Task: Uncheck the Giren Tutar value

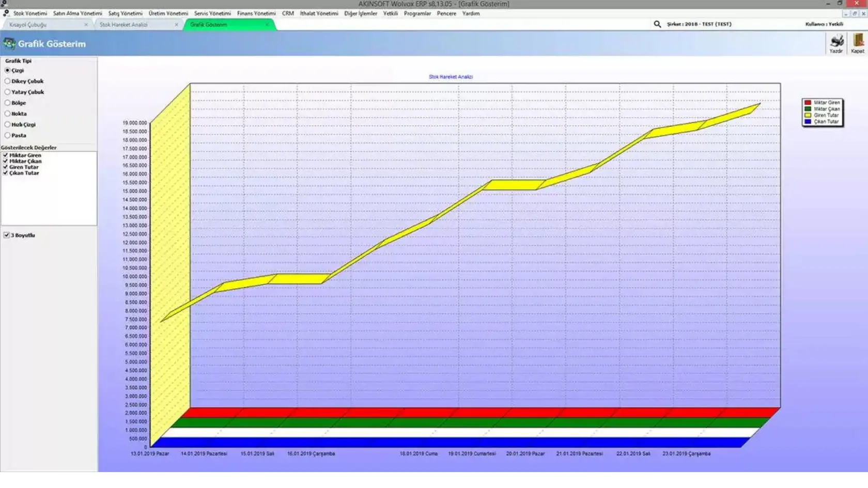Action: pyautogui.click(x=6, y=167)
